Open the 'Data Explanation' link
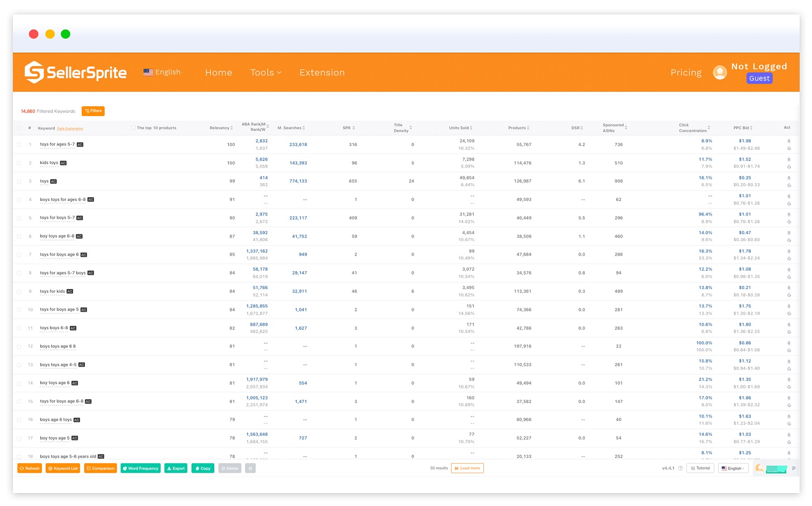The height and width of the screenshot is (506, 812). tap(70, 129)
